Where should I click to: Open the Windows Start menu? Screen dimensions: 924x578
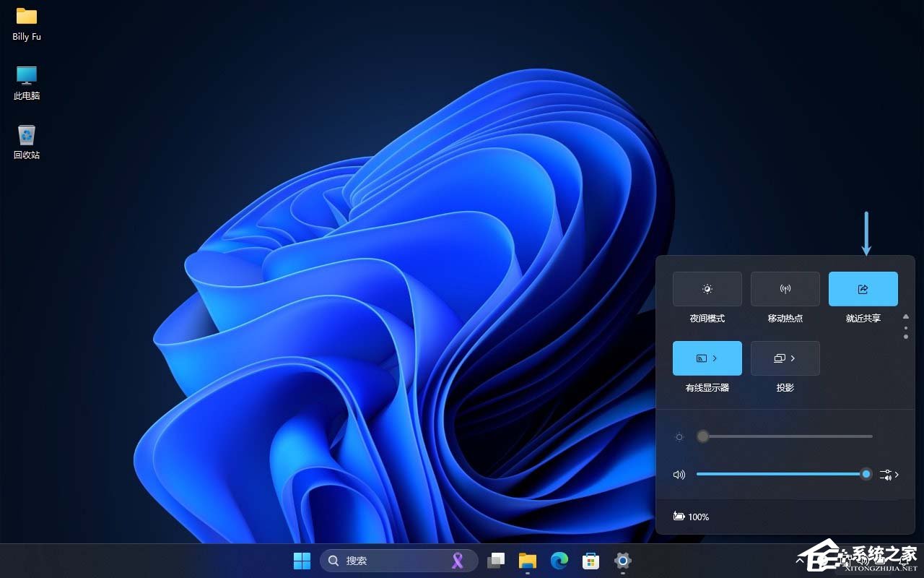point(302,561)
